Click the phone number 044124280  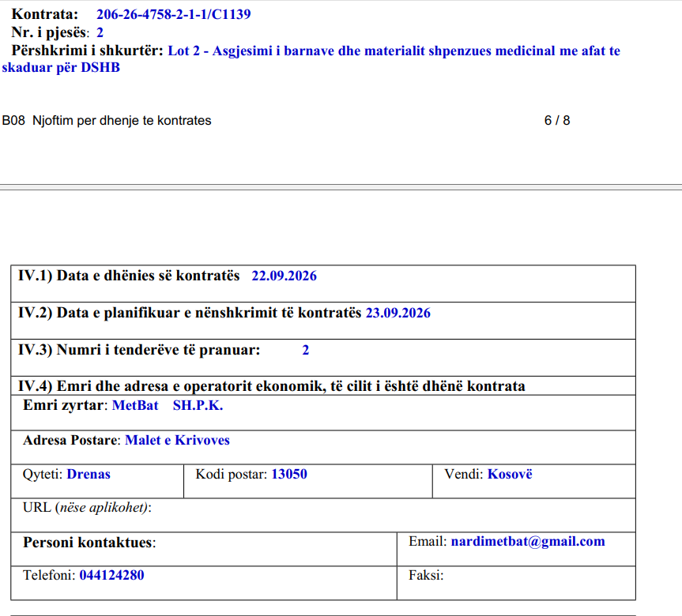111,575
